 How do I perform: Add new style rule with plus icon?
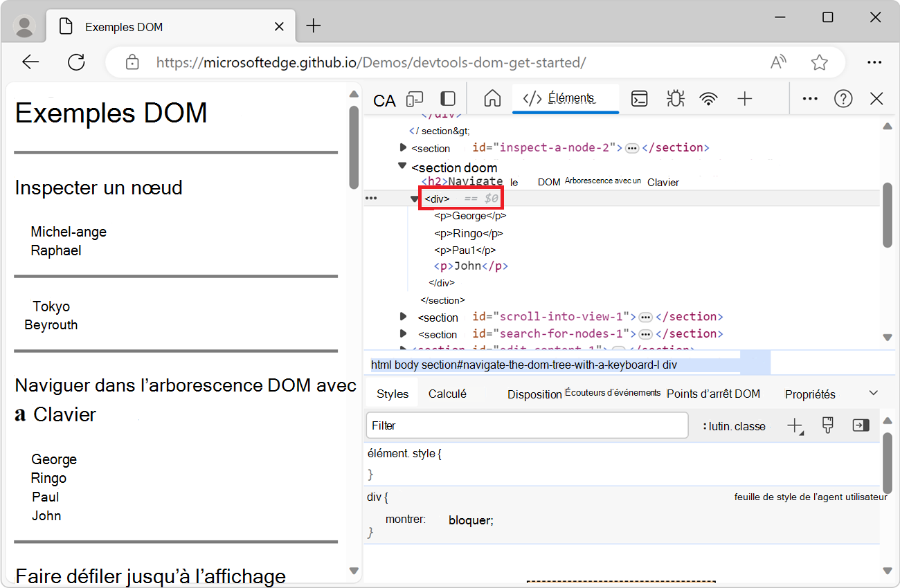[795, 426]
